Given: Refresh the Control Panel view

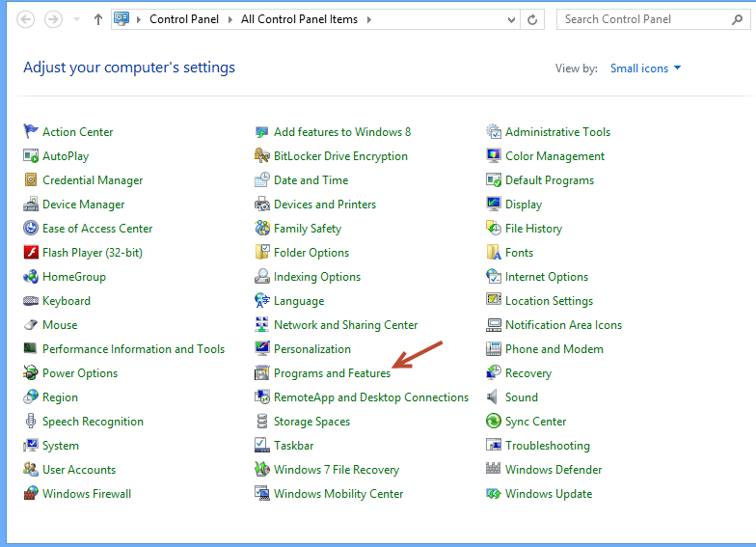Looking at the screenshot, I should (x=532, y=19).
